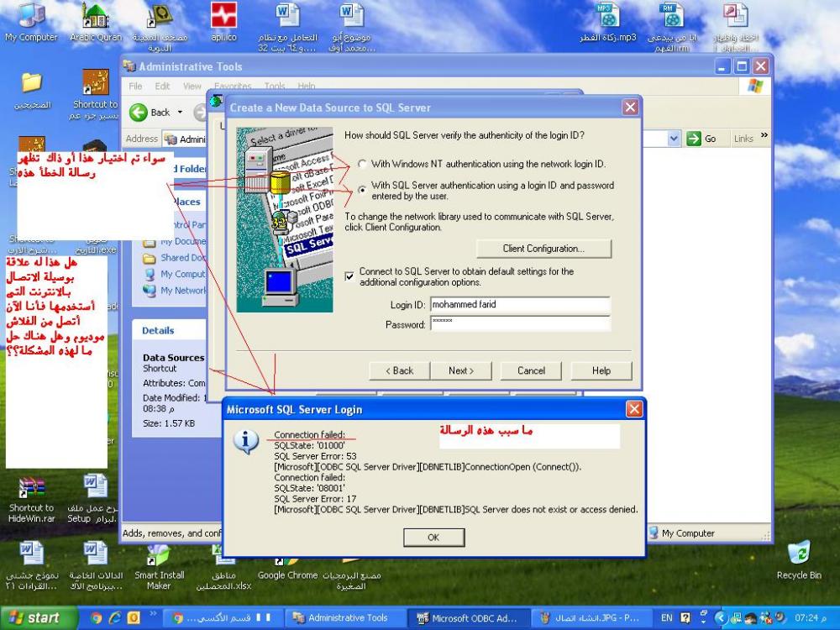Close the Microsoft SQL Server Login dialog
The height and width of the screenshot is (630, 840).
[x=634, y=409]
